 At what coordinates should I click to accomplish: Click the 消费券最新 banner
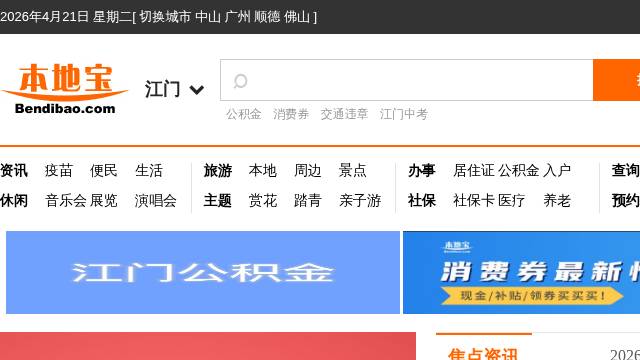click(521, 272)
